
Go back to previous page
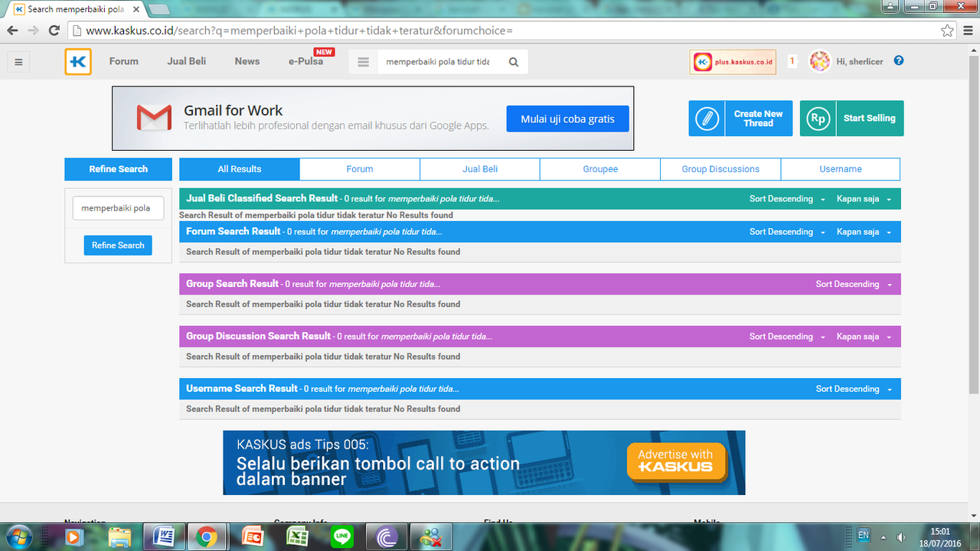tap(12, 31)
